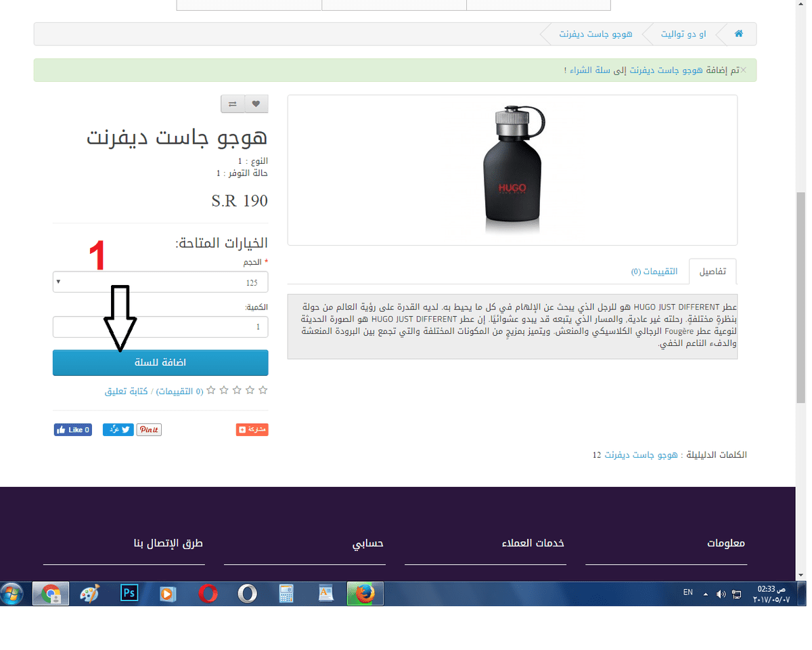This screenshot has width=812, height=650.
Task: Click the volume speaker tray icon
Action: coord(721,594)
